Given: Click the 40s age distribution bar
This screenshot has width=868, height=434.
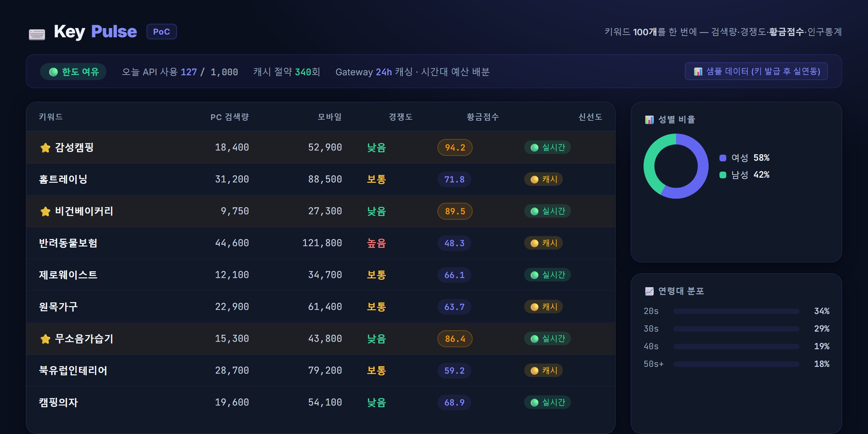Looking at the screenshot, I should point(736,347).
